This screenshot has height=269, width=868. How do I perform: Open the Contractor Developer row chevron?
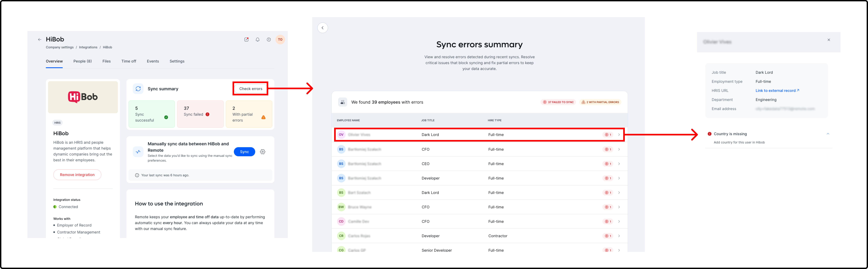click(x=619, y=236)
